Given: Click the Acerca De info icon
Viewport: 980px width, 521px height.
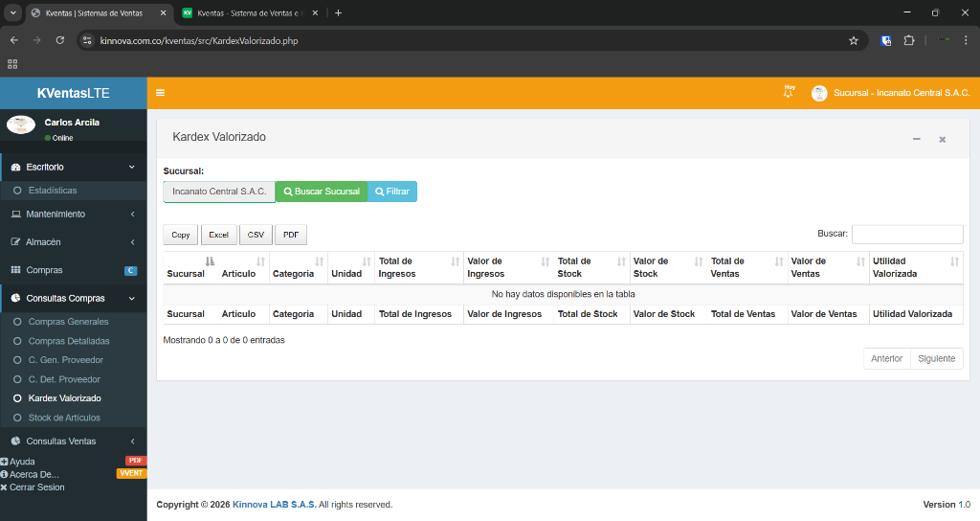Looking at the screenshot, I should tap(4, 475).
